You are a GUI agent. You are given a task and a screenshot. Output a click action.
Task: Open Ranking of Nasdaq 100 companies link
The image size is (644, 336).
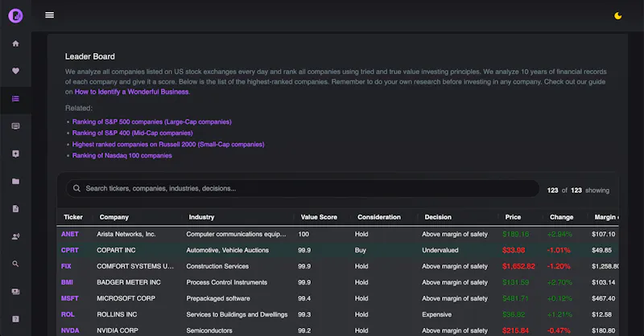click(x=122, y=155)
